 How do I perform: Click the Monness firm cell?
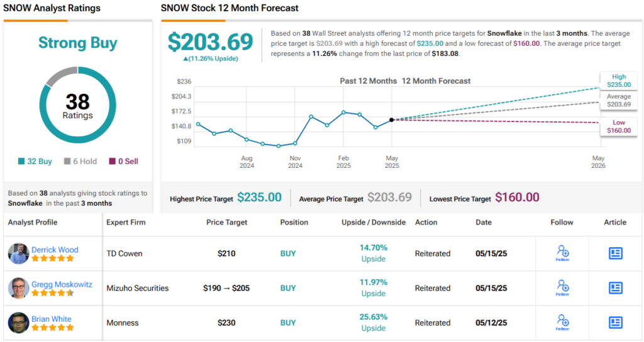123,323
